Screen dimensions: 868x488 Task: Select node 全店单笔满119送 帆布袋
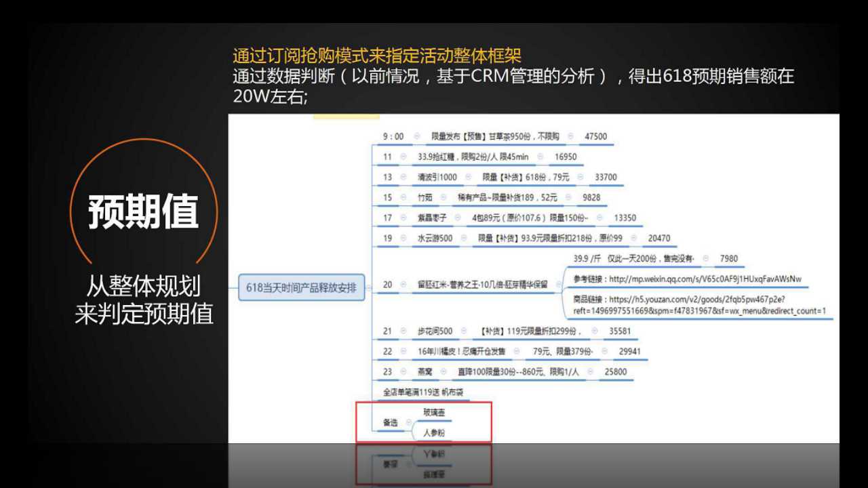coord(422,392)
